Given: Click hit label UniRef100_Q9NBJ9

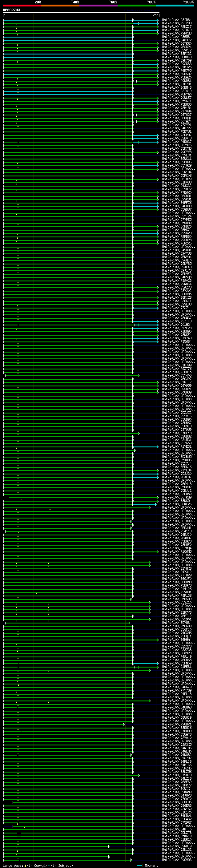Looking at the screenshot, I should (x=177, y=846).
